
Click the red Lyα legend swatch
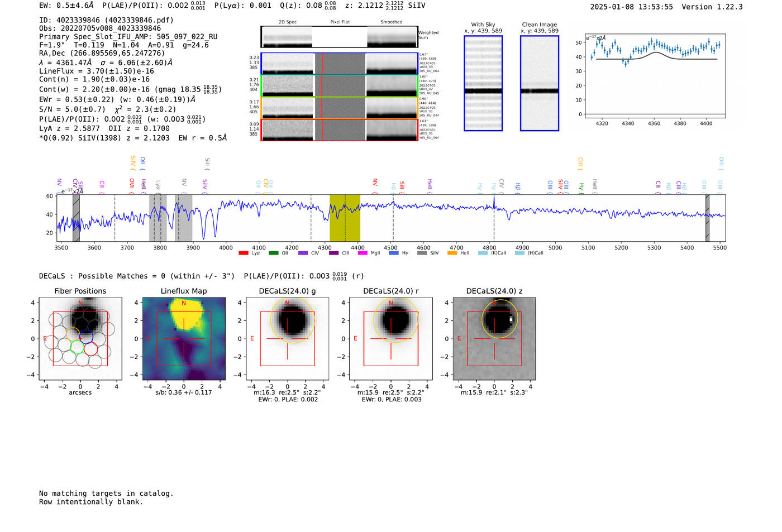click(244, 253)
